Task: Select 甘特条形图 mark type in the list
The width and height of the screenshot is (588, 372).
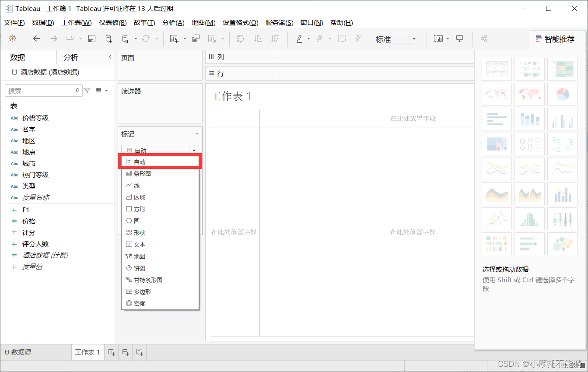Action: click(160, 280)
